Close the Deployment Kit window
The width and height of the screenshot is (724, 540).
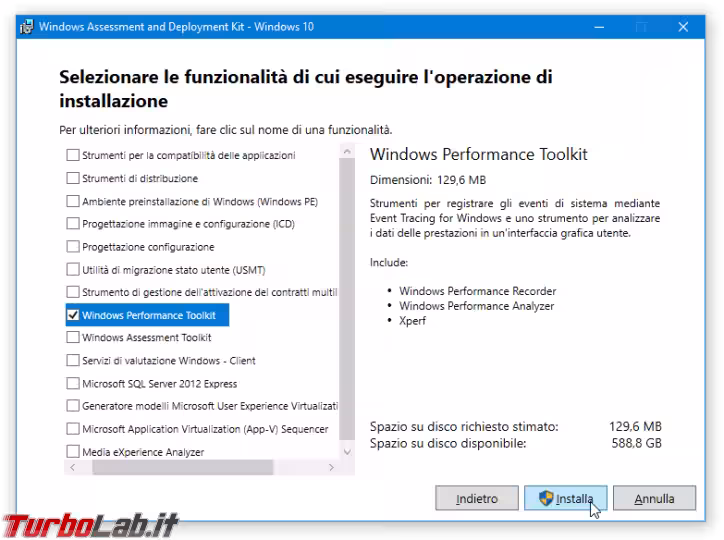coord(683,27)
